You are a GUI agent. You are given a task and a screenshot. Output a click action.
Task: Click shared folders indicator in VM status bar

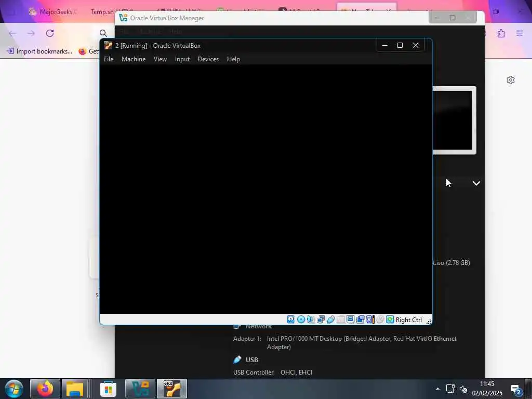click(341, 320)
